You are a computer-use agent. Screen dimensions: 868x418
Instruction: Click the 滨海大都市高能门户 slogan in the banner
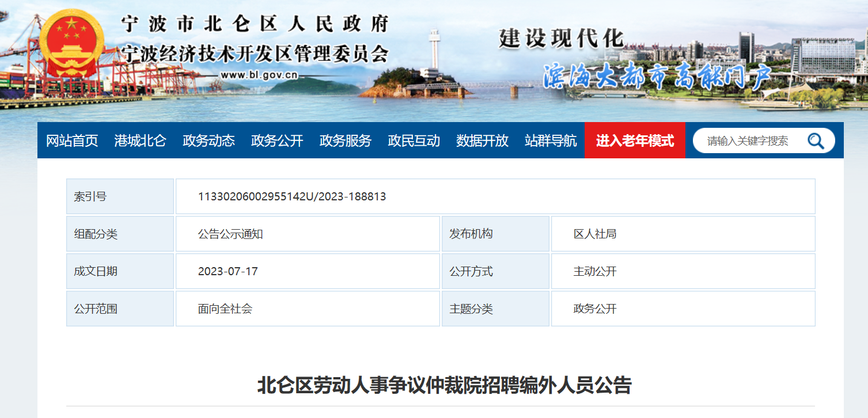pos(657,75)
